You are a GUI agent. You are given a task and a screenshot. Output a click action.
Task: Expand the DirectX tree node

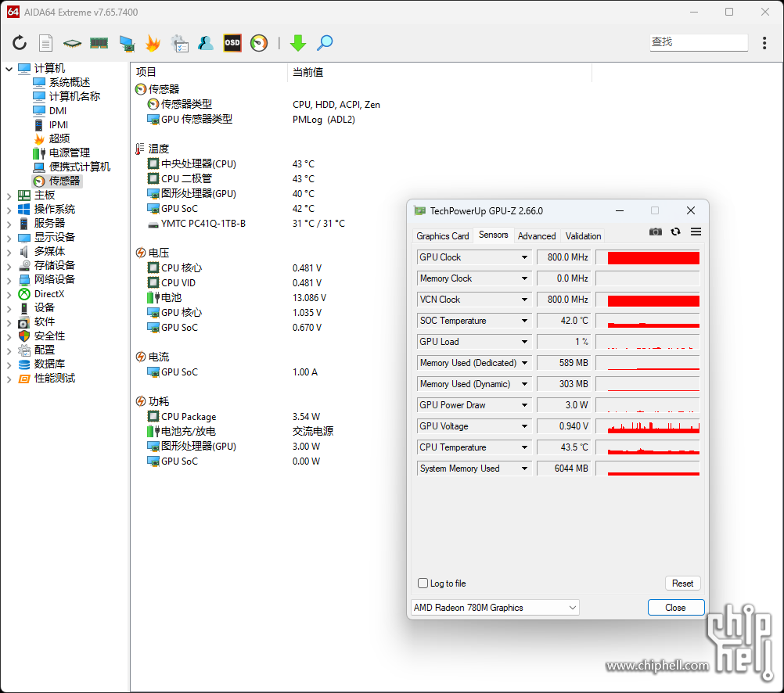point(9,294)
